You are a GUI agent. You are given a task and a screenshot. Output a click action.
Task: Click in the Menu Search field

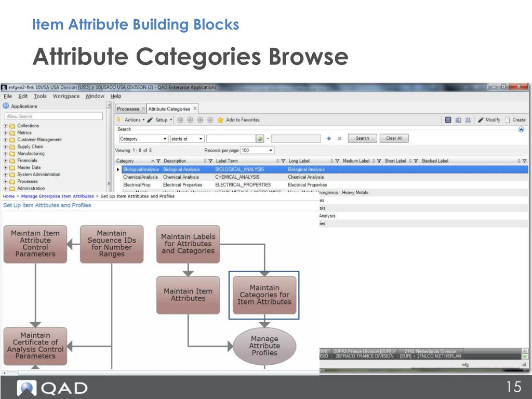click(54, 116)
